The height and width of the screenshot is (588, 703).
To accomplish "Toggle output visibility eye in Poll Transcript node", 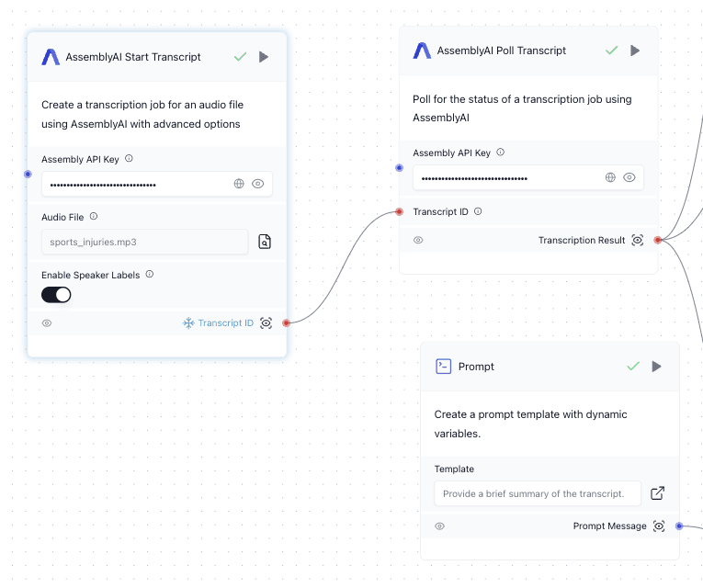I will pos(418,240).
